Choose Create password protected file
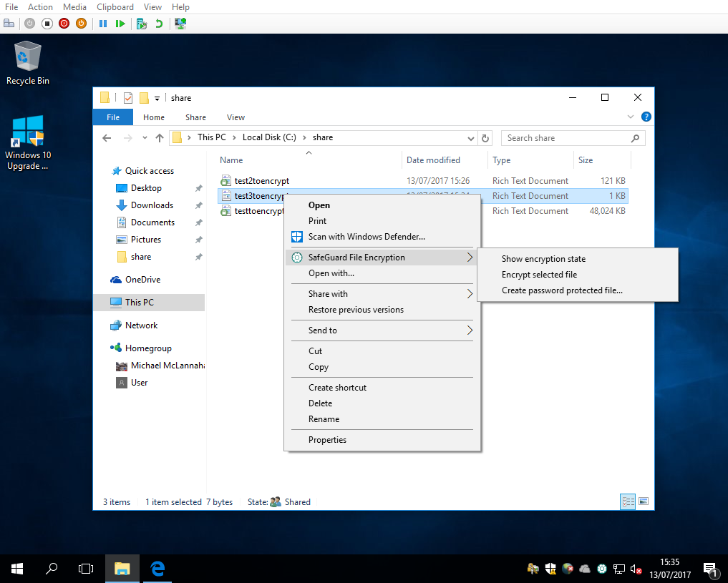Image resolution: width=728 pixels, height=583 pixels. click(x=562, y=290)
